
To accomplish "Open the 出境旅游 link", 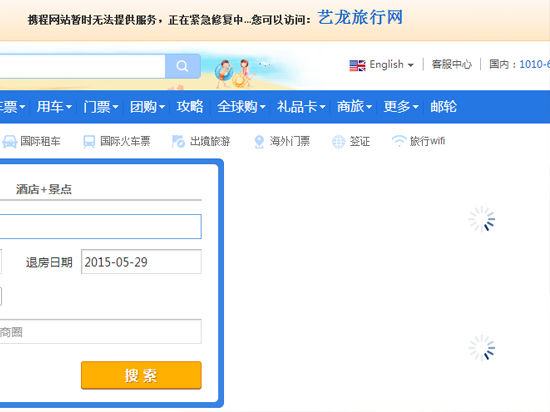I will [x=210, y=141].
